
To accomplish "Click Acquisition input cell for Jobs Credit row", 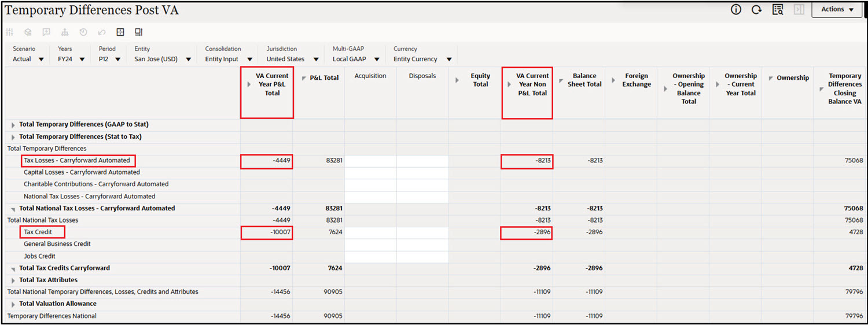I will 370,256.
